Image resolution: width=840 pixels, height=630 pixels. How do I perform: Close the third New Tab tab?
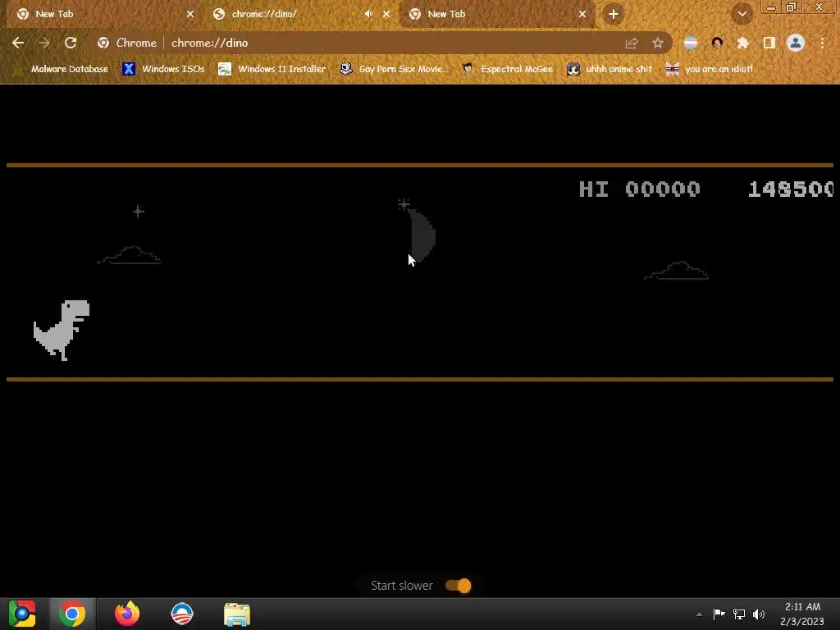point(582,14)
